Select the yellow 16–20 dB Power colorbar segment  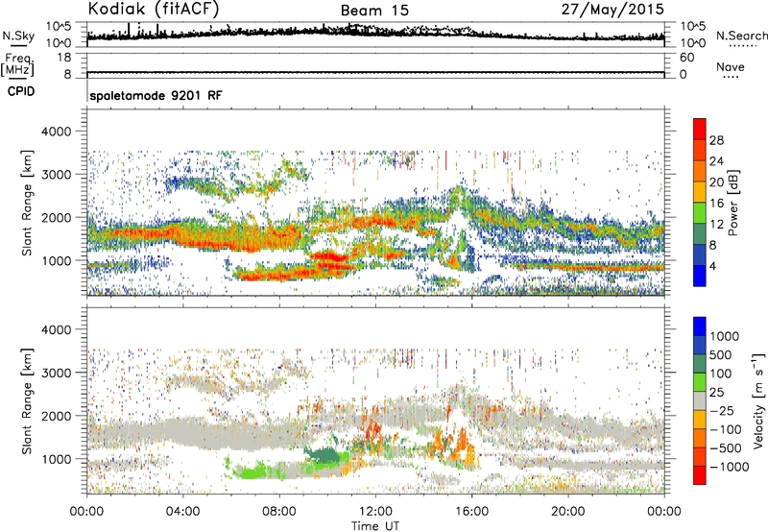pos(700,192)
